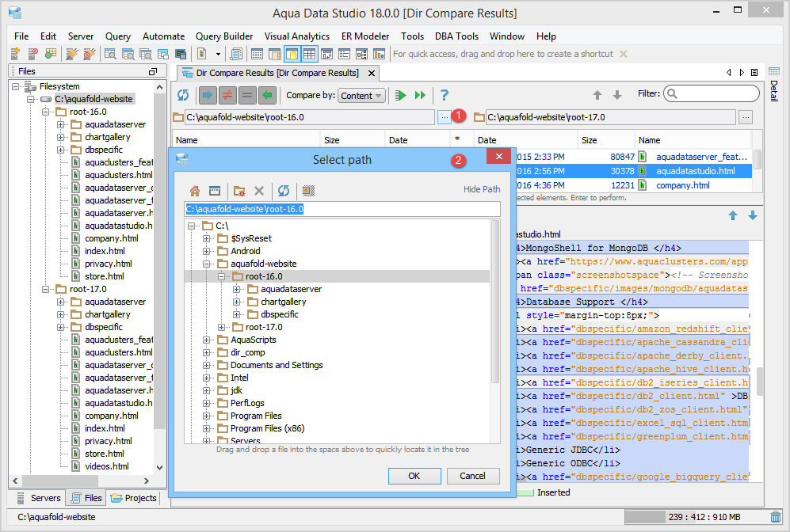Toggle the blue right-arrow filter button
790x532 pixels.
207,95
